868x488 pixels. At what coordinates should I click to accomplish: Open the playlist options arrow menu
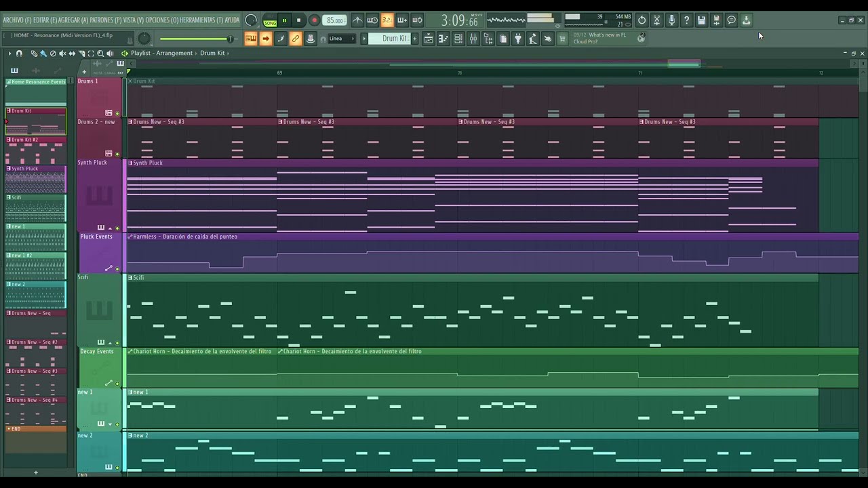tap(9, 53)
